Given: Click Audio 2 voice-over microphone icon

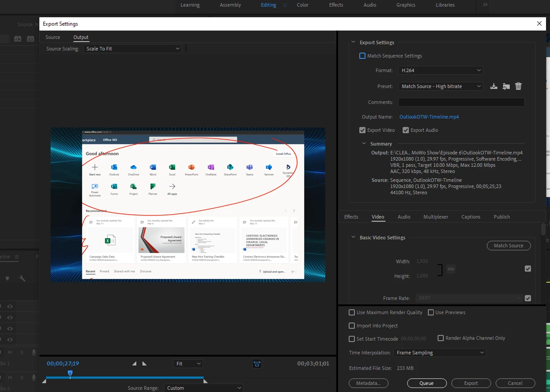Looking at the screenshot, I should 34,377.
